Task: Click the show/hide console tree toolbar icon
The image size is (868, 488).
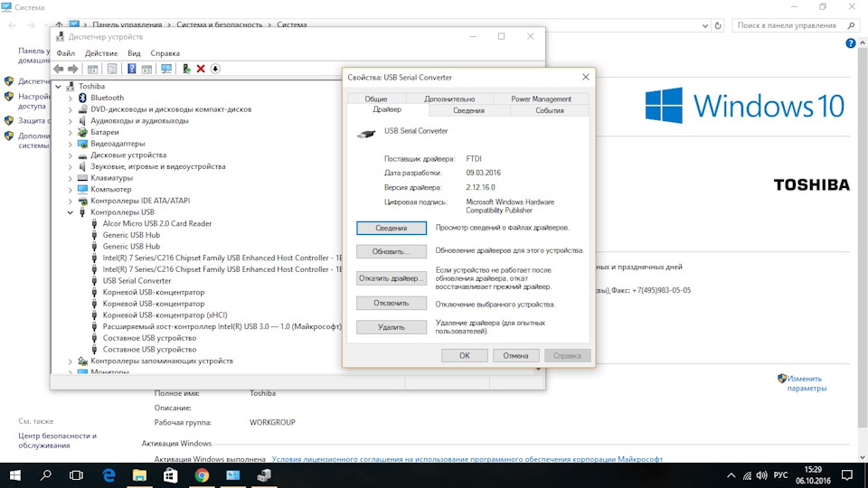Action: (92, 69)
